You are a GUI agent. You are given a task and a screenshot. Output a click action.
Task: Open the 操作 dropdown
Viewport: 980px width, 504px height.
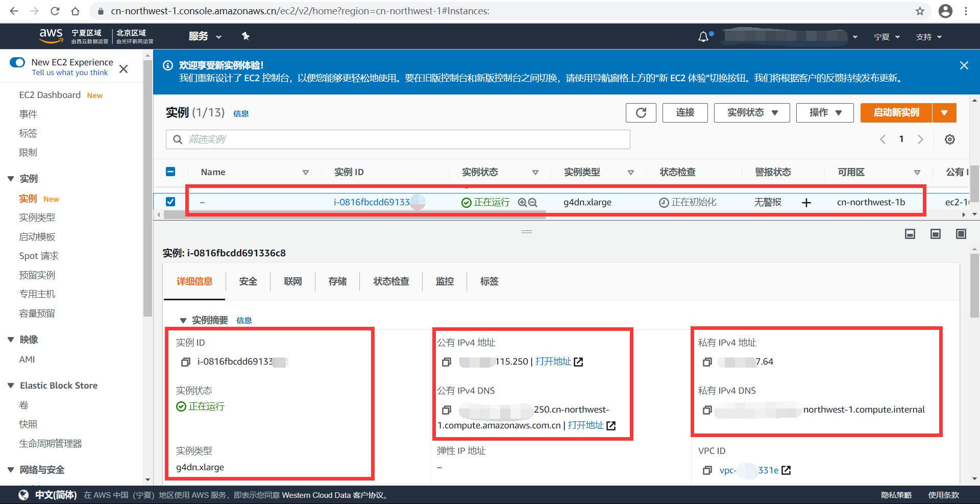[824, 113]
